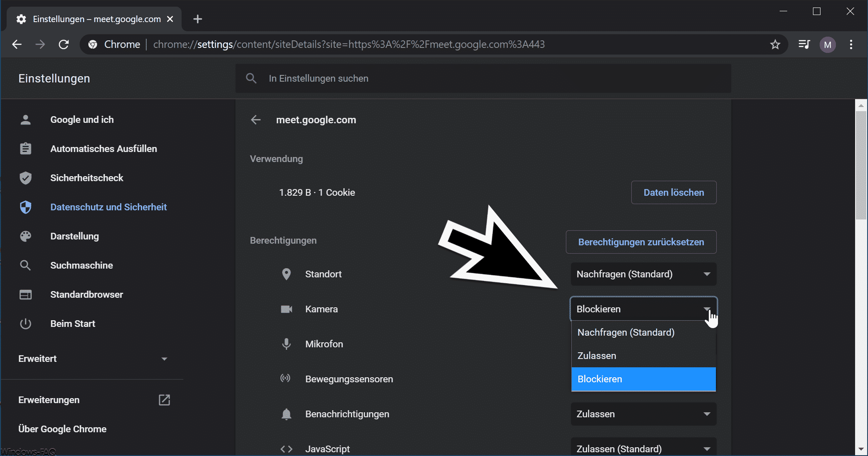Open Chrome three-dot menu
Screen dimensions: 868x456
851,44
